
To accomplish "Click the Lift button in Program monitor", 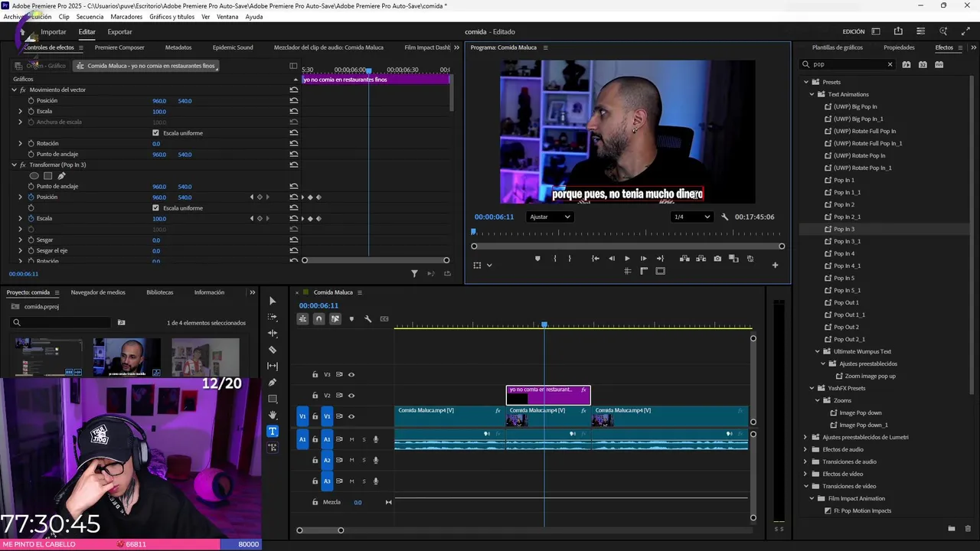I will point(684,259).
